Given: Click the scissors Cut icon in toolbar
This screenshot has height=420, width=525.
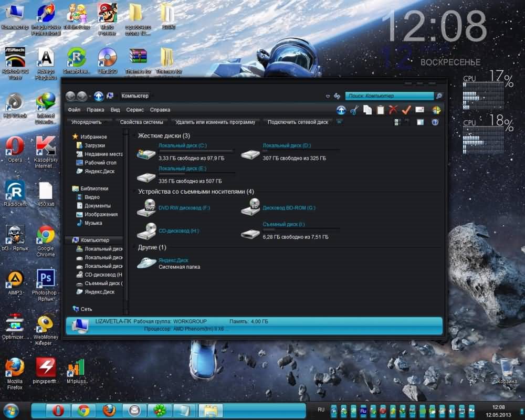Looking at the screenshot, I should [x=354, y=110].
